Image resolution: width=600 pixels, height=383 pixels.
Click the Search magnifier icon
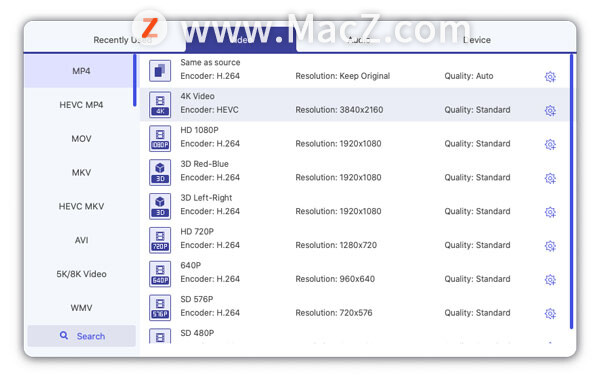coord(64,336)
